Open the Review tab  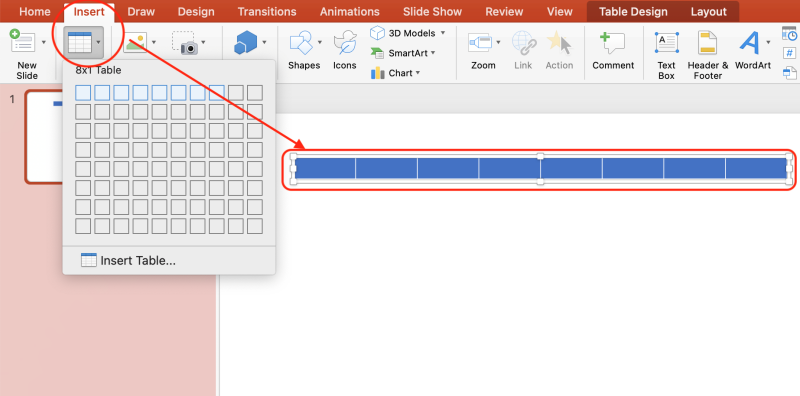pos(503,12)
